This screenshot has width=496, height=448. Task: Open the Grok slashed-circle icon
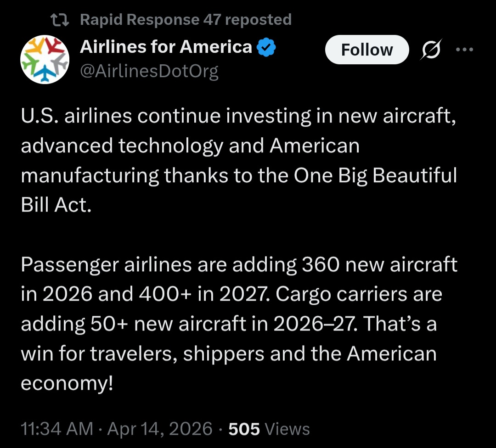coord(432,50)
